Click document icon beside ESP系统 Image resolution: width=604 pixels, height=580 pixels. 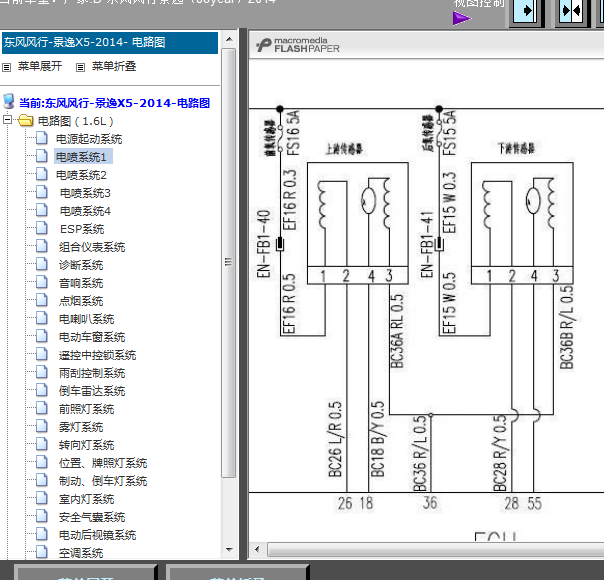(42, 228)
